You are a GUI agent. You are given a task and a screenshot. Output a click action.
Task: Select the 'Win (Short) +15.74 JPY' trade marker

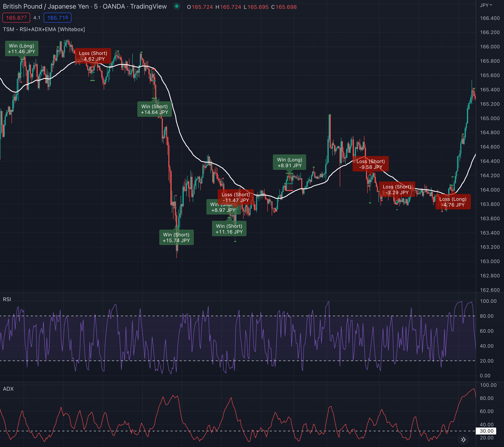coord(177,238)
